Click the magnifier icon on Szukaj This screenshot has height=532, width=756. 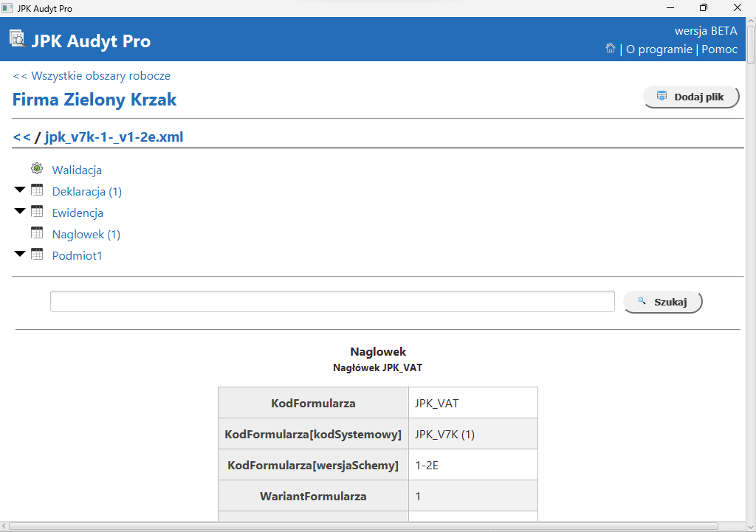pyautogui.click(x=642, y=301)
